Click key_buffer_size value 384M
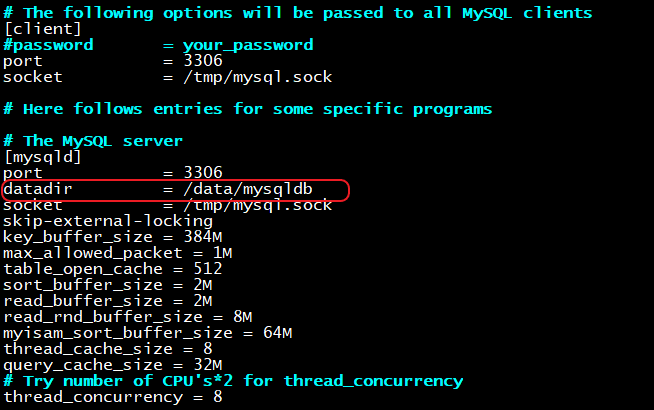654x410 pixels. [x=203, y=237]
